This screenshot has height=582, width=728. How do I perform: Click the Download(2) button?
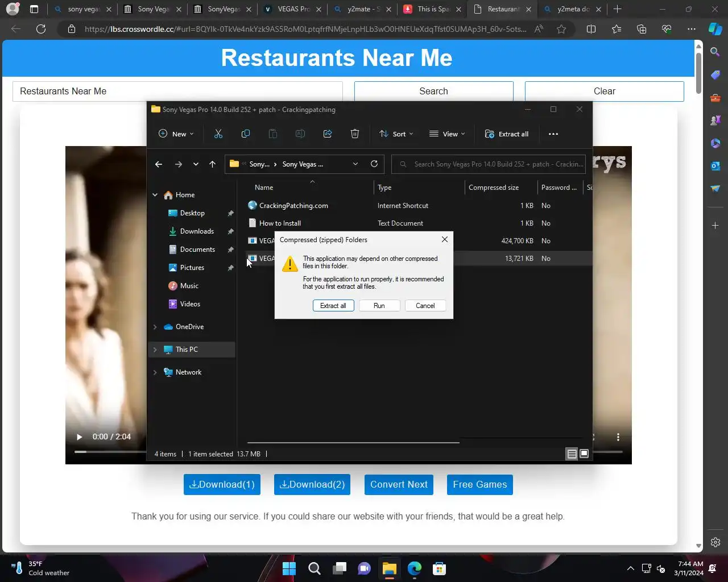tap(312, 485)
